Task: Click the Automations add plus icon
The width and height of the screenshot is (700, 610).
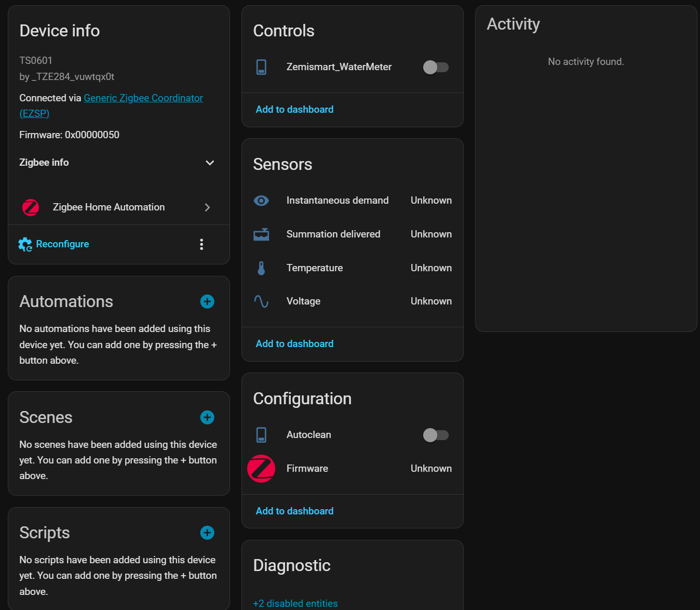Action: click(x=207, y=301)
